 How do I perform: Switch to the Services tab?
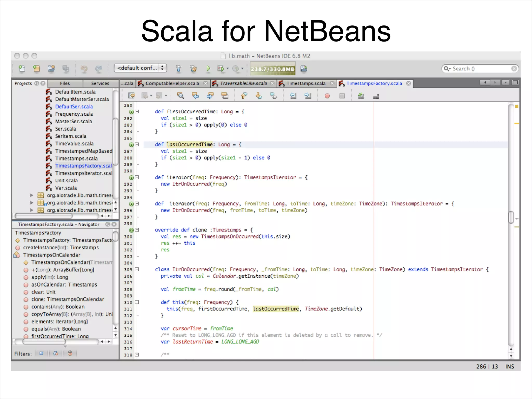[x=100, y=83]
